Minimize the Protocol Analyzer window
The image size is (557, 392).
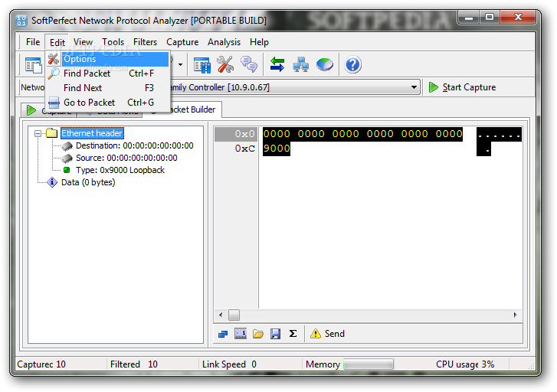469,18
